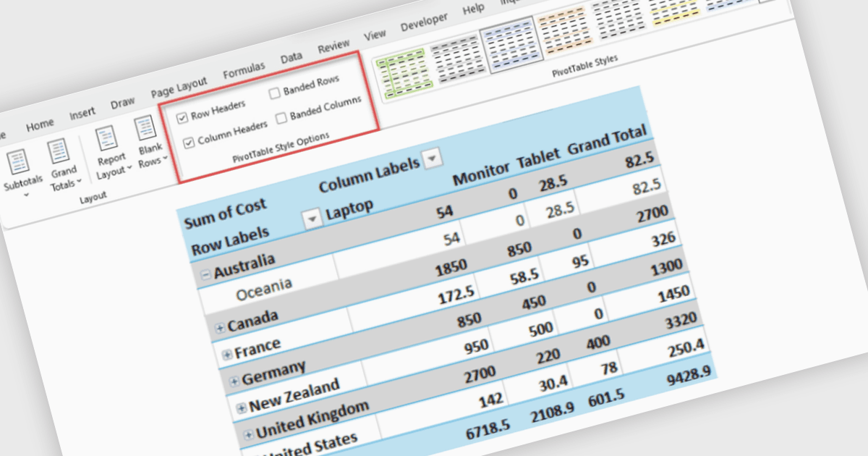Open the Grand Totals option
The height and width of the screenshot is (456, 868).
pos(64,164)
